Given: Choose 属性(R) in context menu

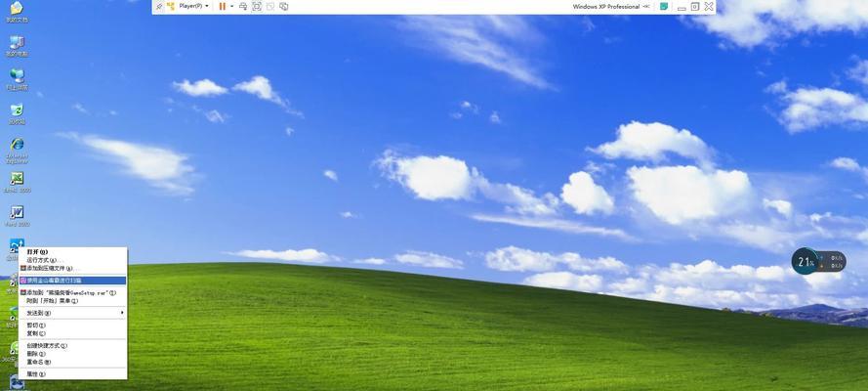Looking at the screenshot, I should [x=72, y=374].
